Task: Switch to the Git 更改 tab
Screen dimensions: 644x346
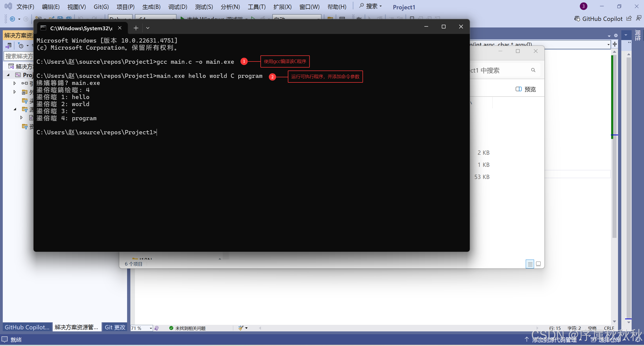Action: tap(115, 327)
